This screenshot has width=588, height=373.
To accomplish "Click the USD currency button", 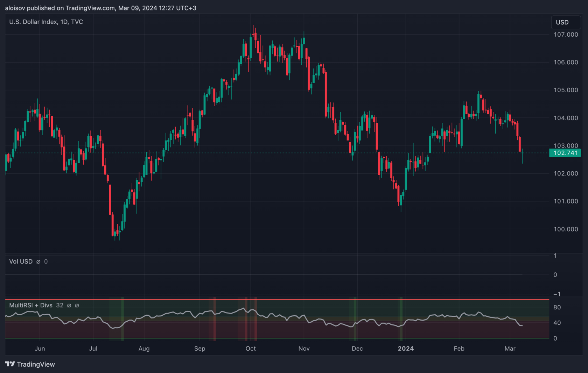I will pyautogui.click(x=566, y=22).
